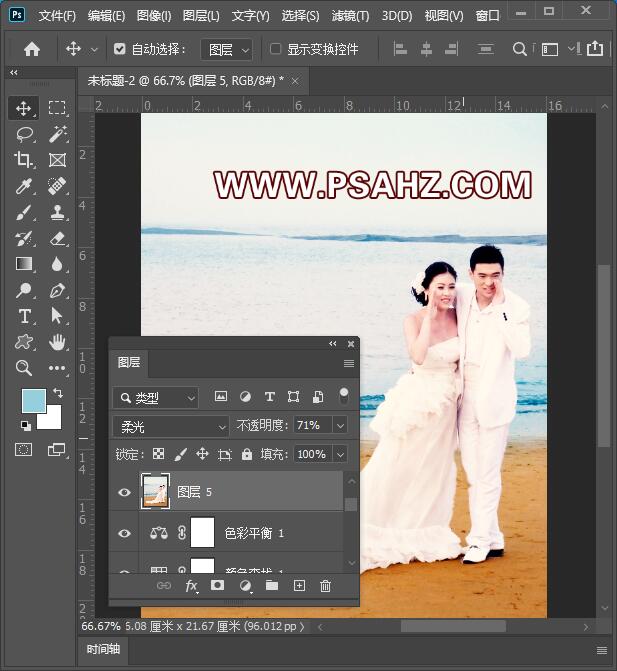
Task: Select the Magic Wand tool
Action: [57, 134]
